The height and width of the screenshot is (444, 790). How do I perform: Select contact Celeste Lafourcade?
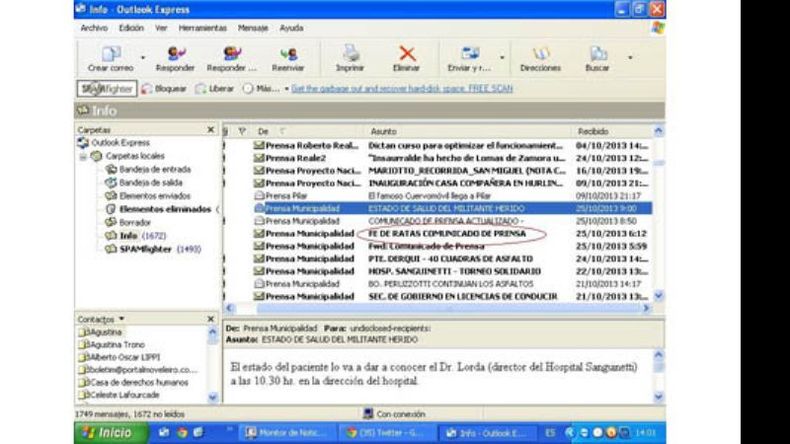(x=119, y=395)
